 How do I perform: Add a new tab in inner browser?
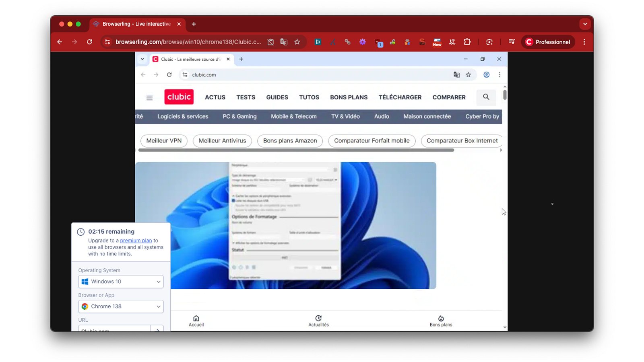(x=241, y=59)
